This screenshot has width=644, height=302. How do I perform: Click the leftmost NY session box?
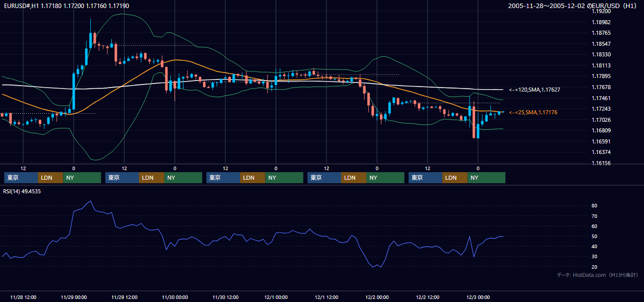tap(82, 178)
